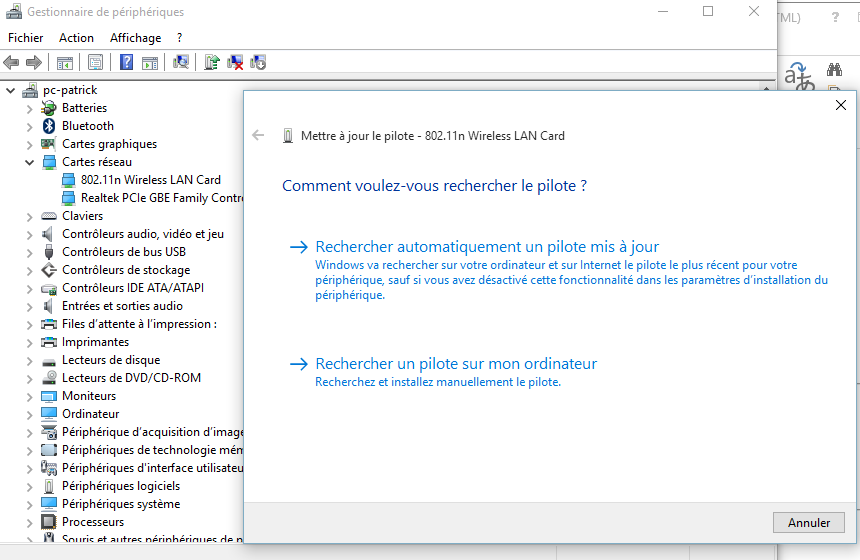The height and width of the screenshot is (560, 860).
Task: Select 802.11n Wireless LAN Card in tree
Action: pos(150,180)
